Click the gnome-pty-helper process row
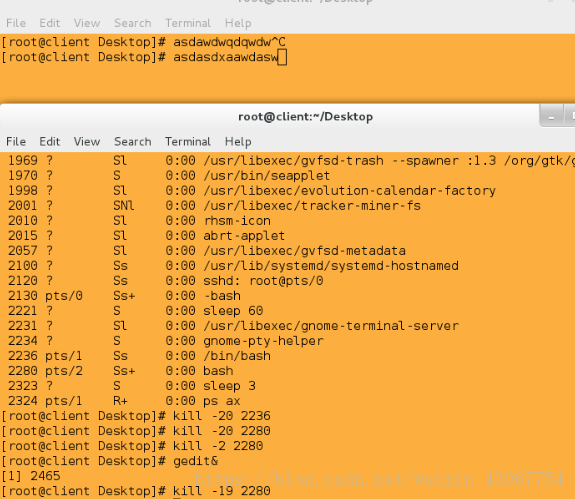Screen dimensions: 575x499 click(166, 341)
